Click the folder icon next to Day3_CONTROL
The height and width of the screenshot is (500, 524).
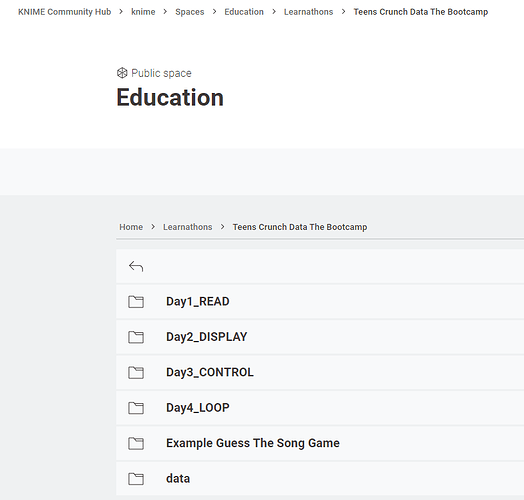coord(136,373)
